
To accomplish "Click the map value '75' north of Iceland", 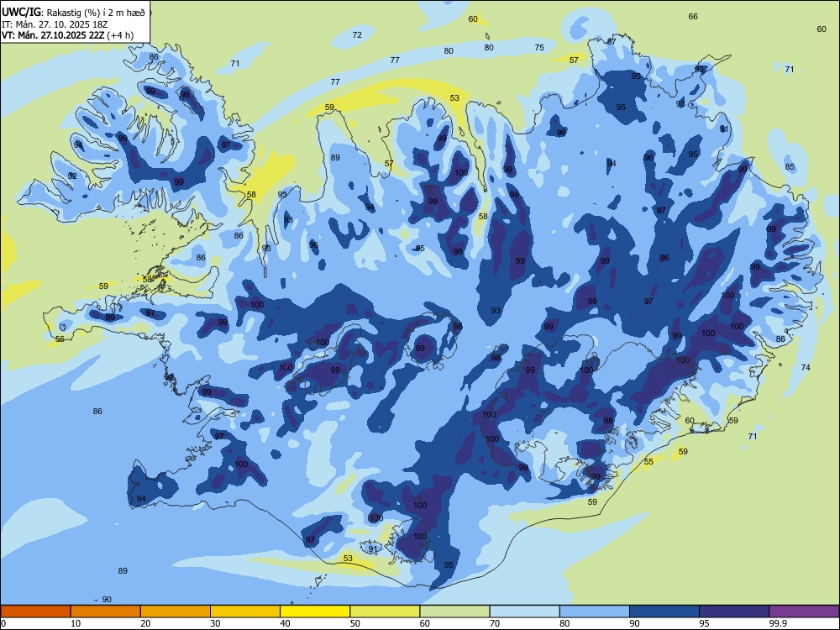I will tap(539, 47).
